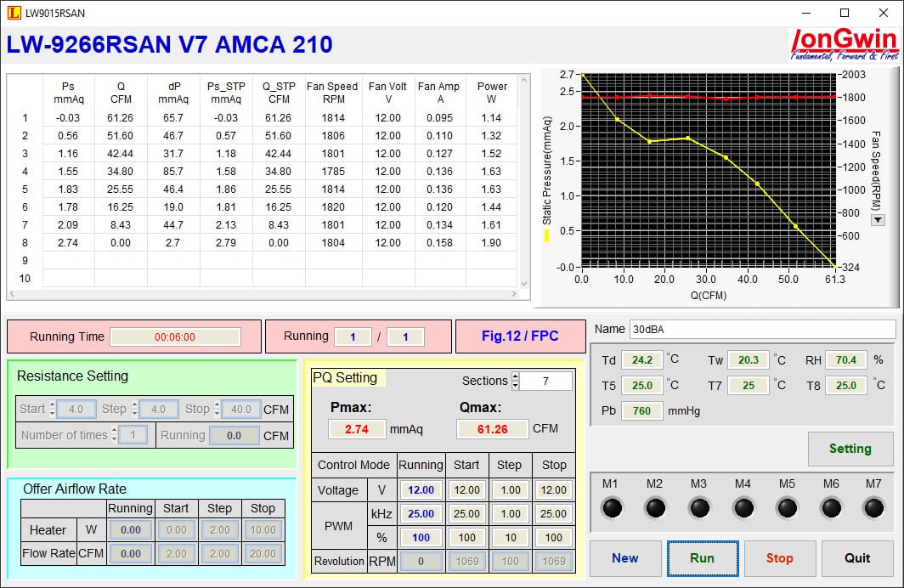Click the Td temperature value 24.2
This screenshot has width=904, height=588.
tap(641, 360)
